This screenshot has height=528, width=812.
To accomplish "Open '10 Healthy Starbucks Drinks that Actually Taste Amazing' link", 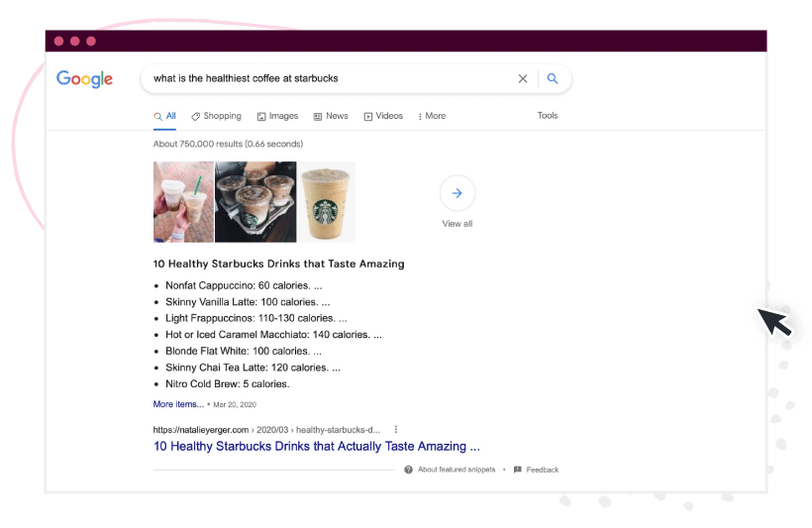I will pyautogui.click(x=317, y=447).
